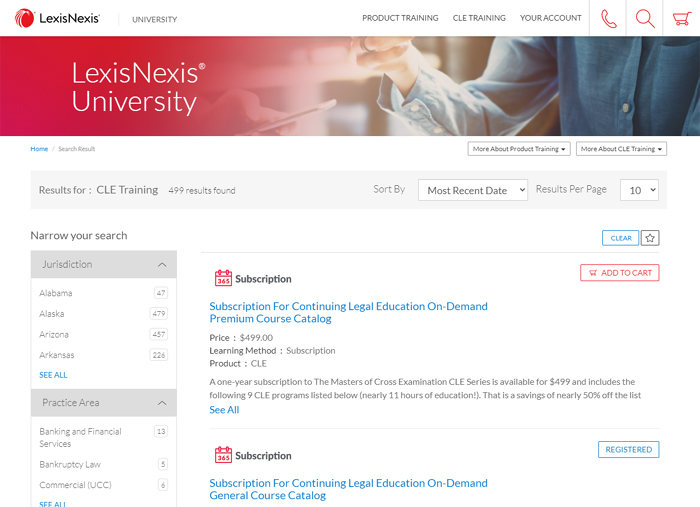Click the Arizona count badge 457
Image resolution: width=700 pixels, height=507 pixels.
(159, 334)
